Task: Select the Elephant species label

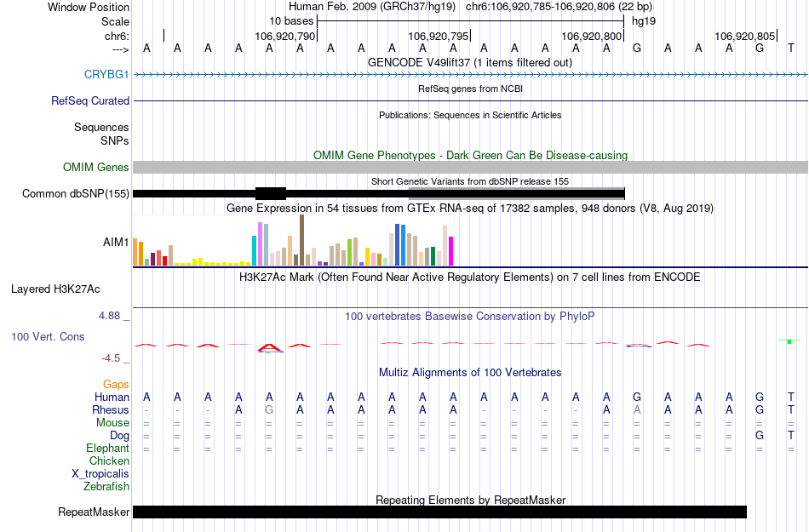Action: (x=107, y=448)
